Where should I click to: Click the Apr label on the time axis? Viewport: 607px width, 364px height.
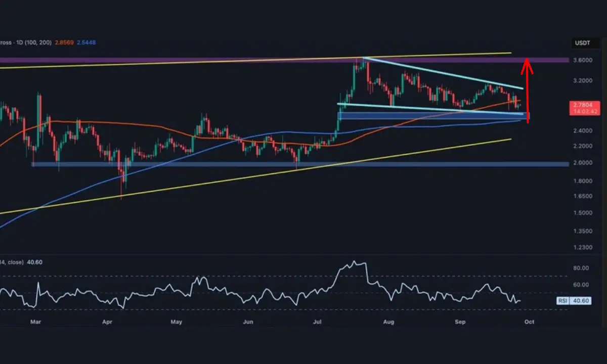pyautogui.click(x=107, y=321)
